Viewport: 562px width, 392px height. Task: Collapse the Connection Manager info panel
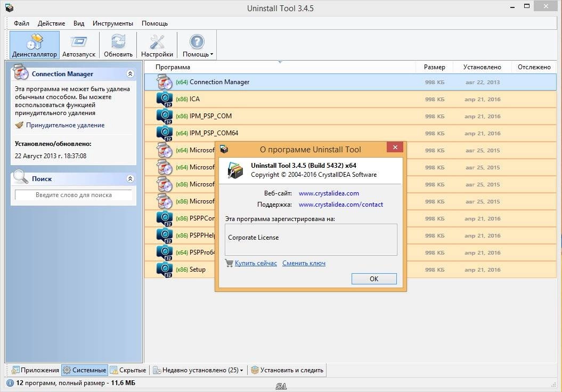pos(130,74)
